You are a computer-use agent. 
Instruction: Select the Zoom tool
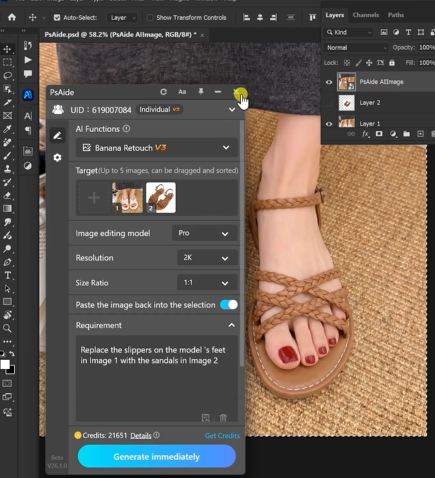point(7,328)
